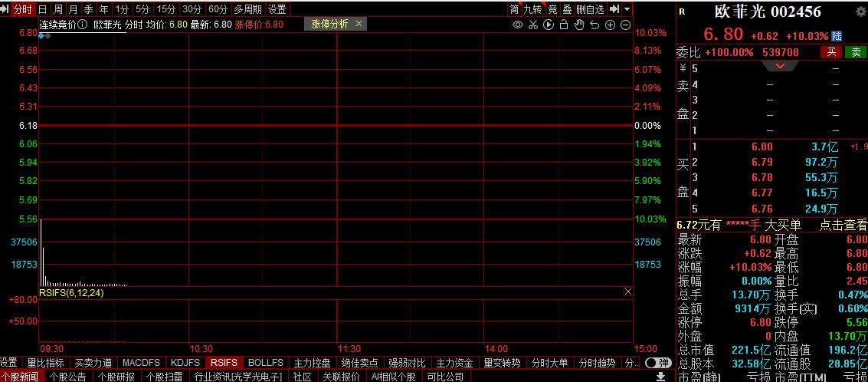Click the red 买 buy button
868x382 pixels.
click(830, 52)
